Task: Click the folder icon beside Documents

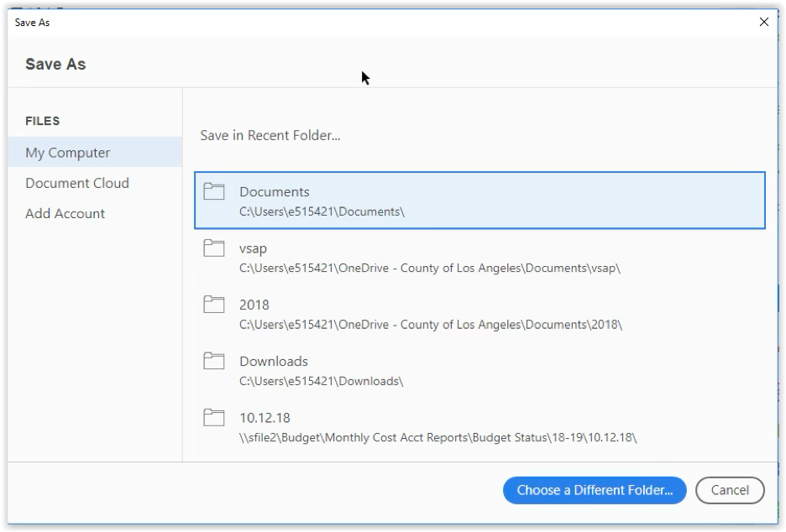Action: pos(213,191)
